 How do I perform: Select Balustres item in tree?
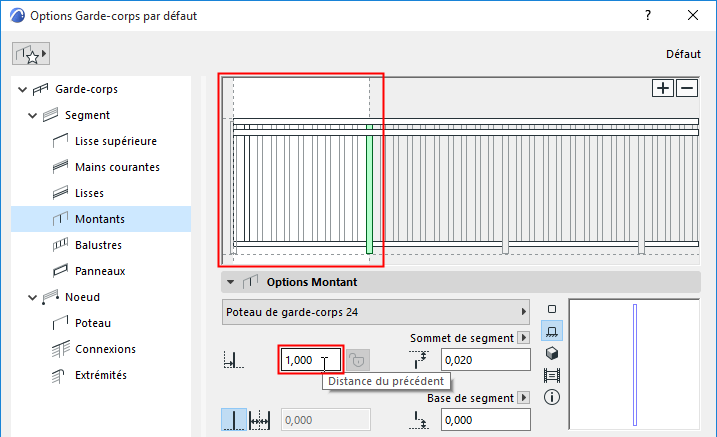tap(98, 245)
